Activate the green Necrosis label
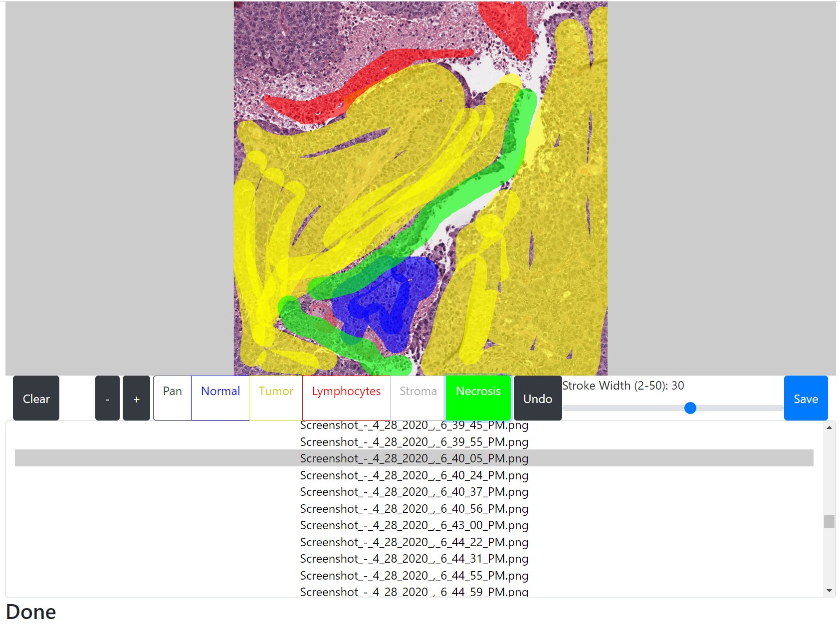 click(478, 398)
